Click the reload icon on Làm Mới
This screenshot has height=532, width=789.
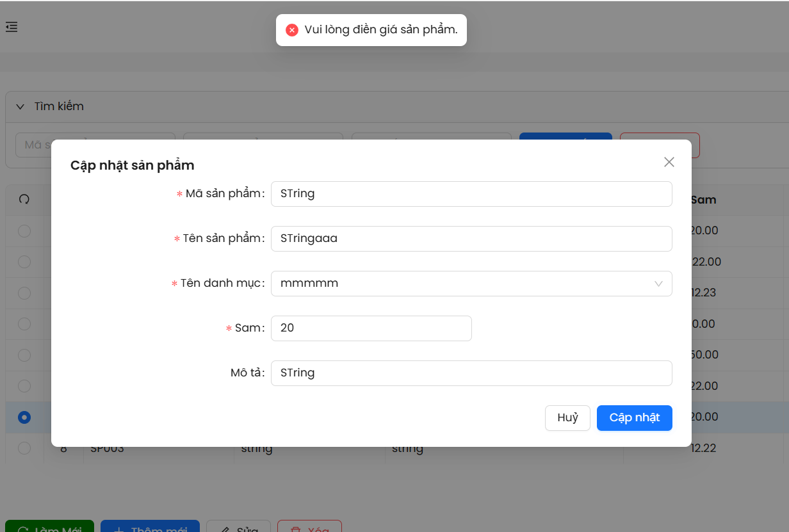point(23,529)
